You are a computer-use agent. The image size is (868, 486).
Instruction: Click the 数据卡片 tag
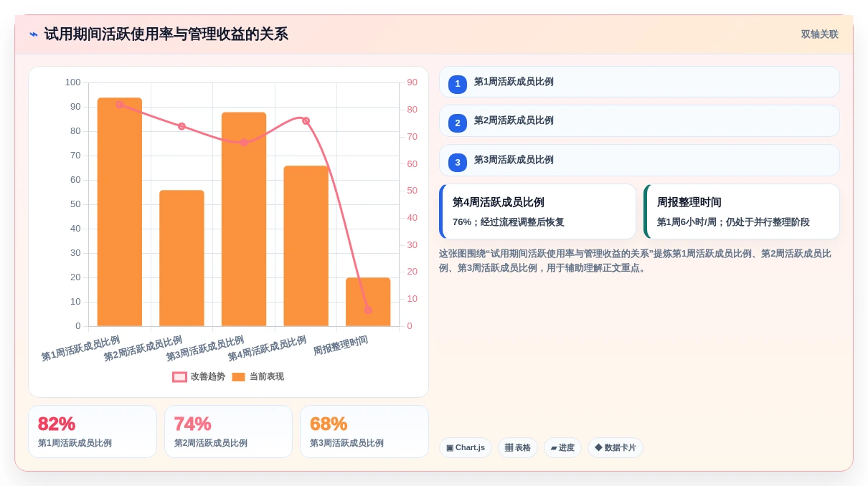coord(615,448)
